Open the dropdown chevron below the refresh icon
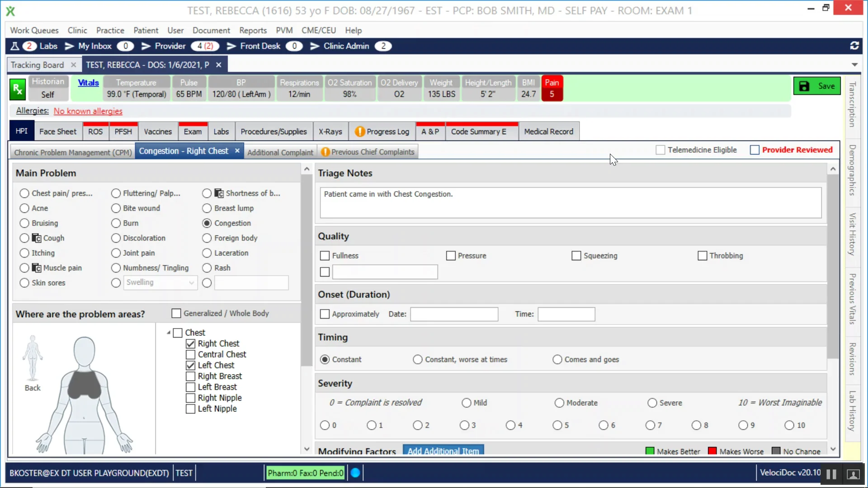The image size is (868, 488). coord(854,65)
